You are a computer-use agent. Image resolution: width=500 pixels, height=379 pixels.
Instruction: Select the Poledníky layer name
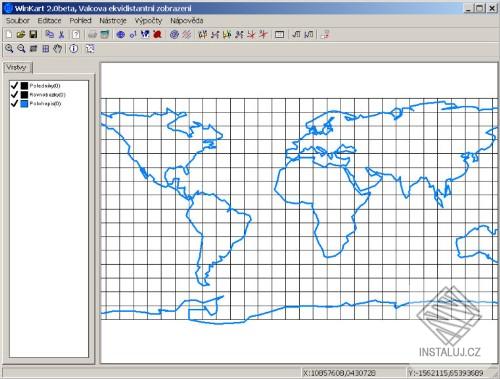click(x=45, y=86)
